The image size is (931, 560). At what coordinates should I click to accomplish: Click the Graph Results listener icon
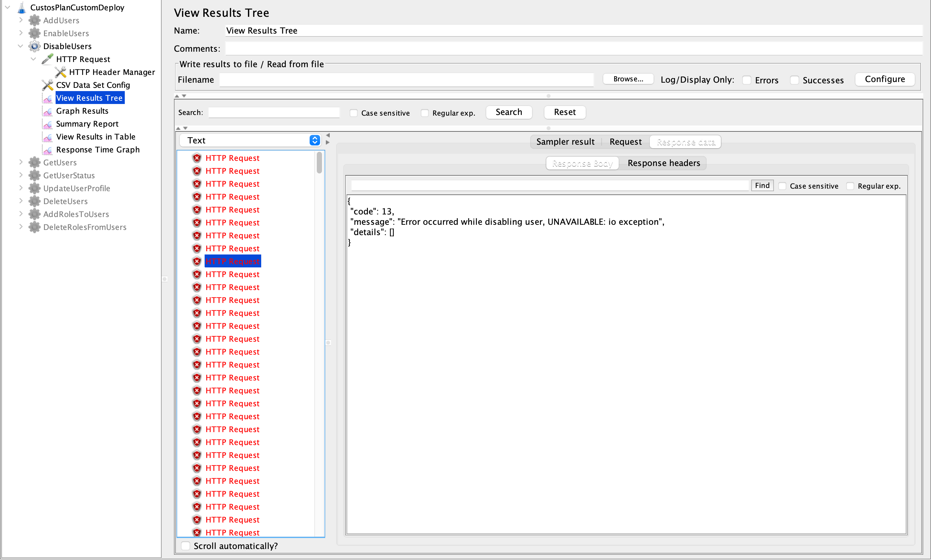[x=48, y=111]
